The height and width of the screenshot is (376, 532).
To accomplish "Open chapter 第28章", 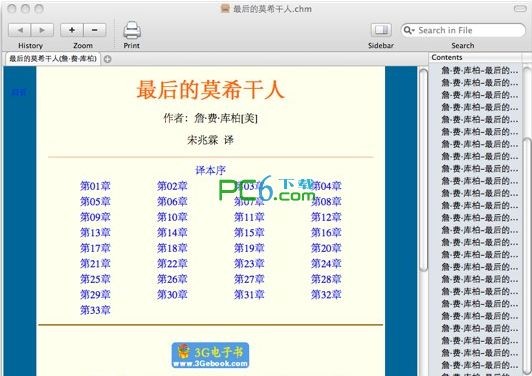I will pyautogui.click(x=326, y=279).
